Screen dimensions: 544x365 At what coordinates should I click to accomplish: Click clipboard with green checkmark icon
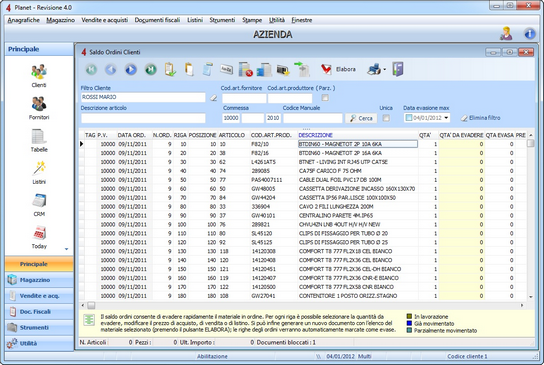170,69
